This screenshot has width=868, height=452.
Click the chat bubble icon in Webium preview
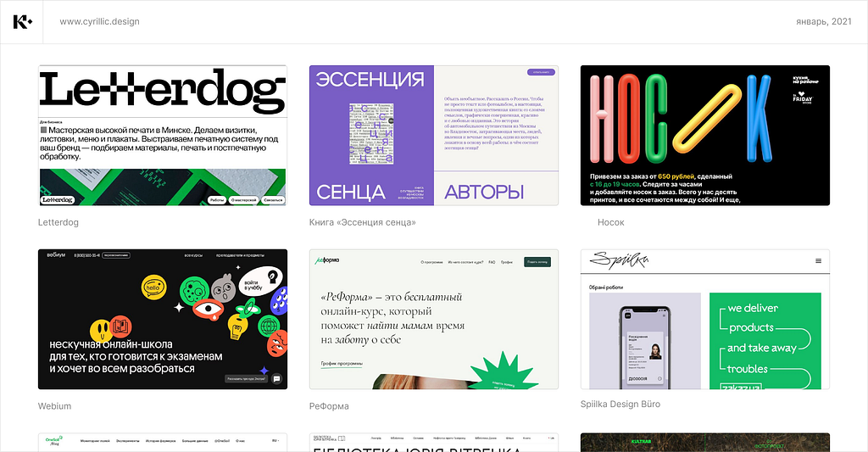pos(277,379)
